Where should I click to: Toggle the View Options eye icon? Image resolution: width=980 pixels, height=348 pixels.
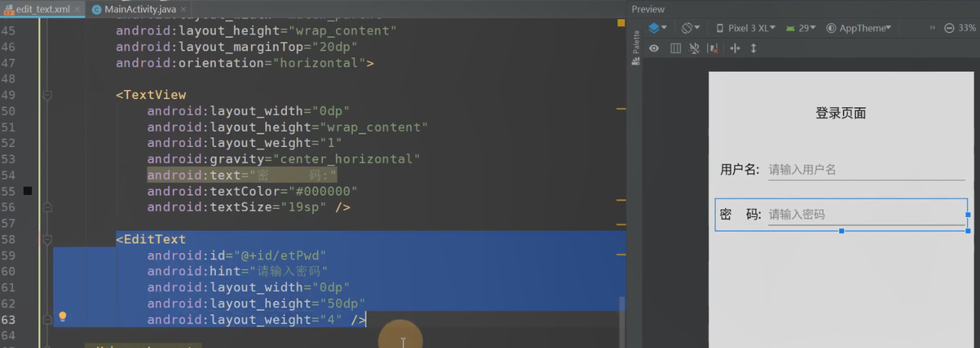[x=655, y=48]
